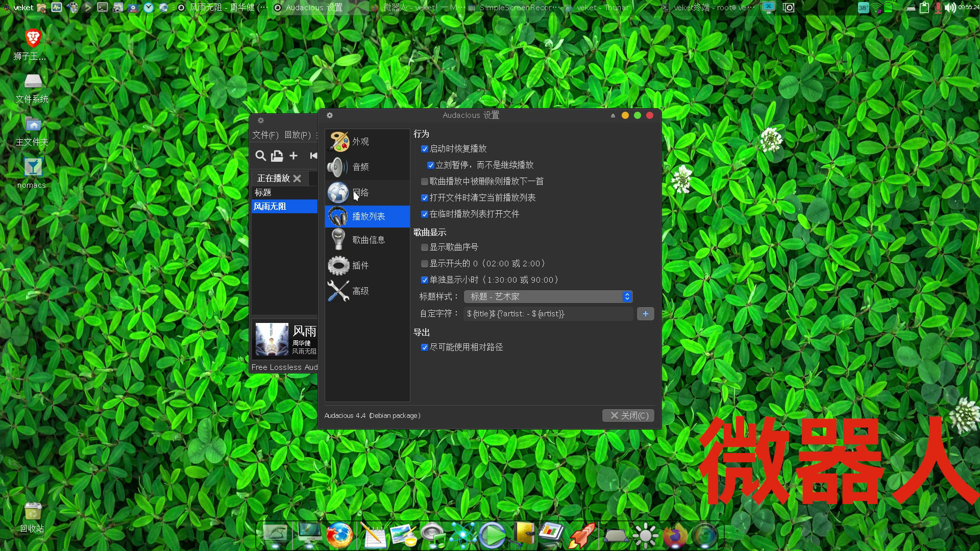Switch to SimpleScreenRecorder taskbar entry
The image size is (980, 551).
[514, 8]
